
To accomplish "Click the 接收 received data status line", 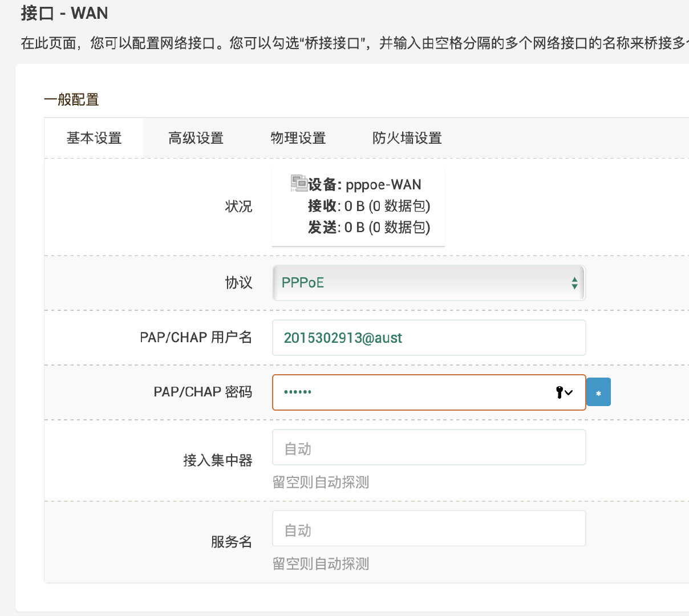I will (368, 206).
